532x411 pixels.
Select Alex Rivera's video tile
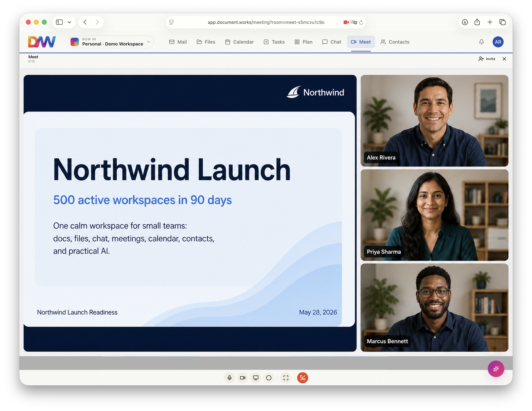point(434,121)
